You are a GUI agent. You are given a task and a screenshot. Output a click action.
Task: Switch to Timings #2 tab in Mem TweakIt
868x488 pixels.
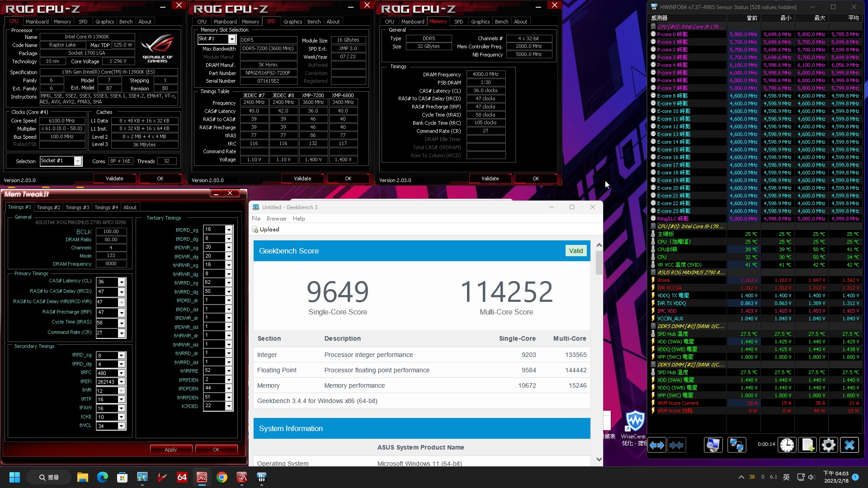tap(48, 207)
